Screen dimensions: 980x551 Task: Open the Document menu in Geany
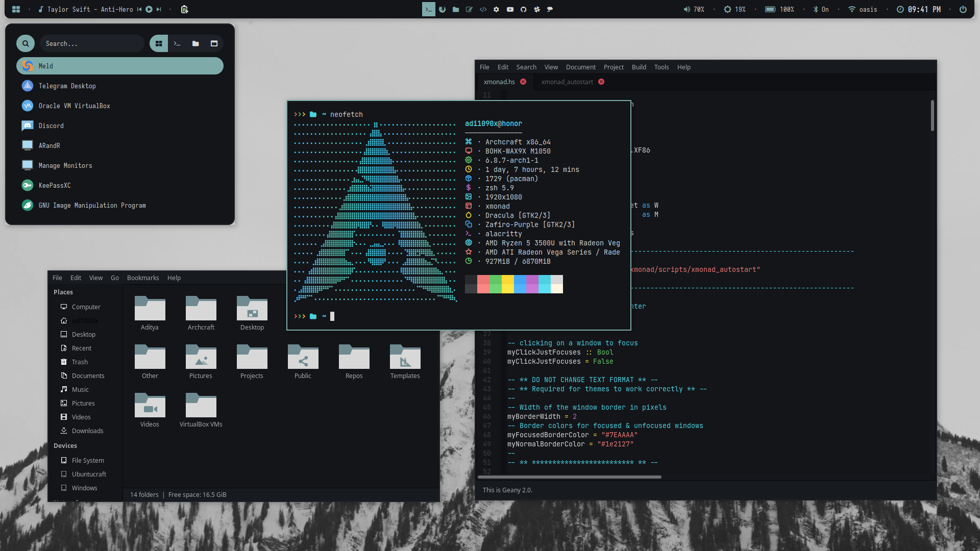(x=580, y=67)
